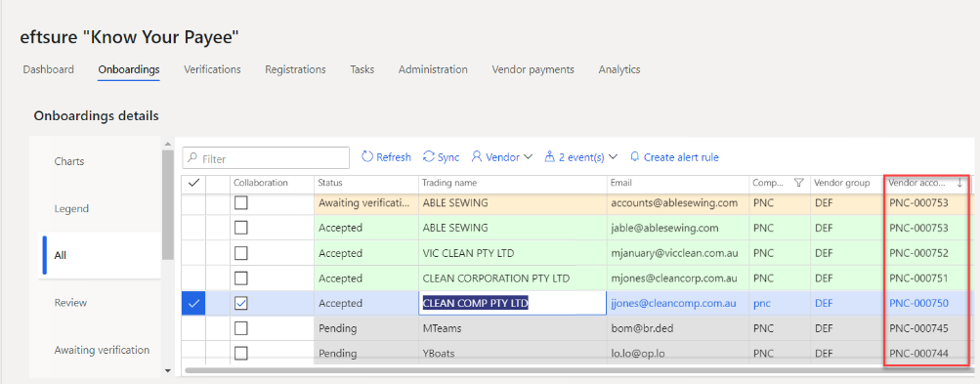The image size is (980, 384).
Task: Click the mjanuary@vicclean.com.au email cell
Action: (677, 253)
